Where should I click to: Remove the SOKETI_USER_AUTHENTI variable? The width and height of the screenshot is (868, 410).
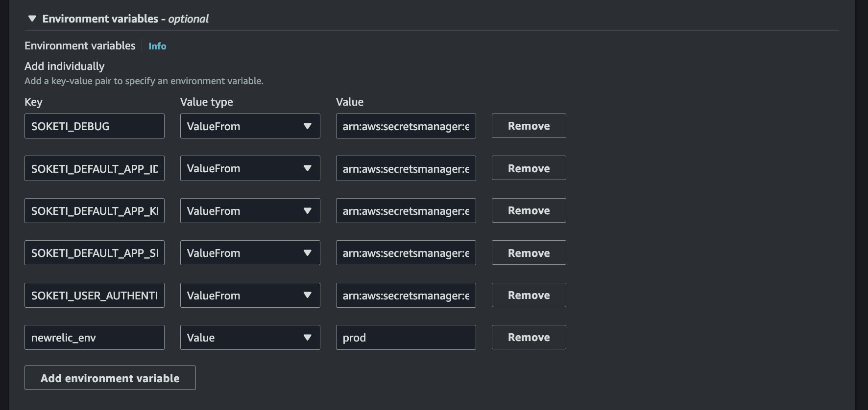click(529, 295)
